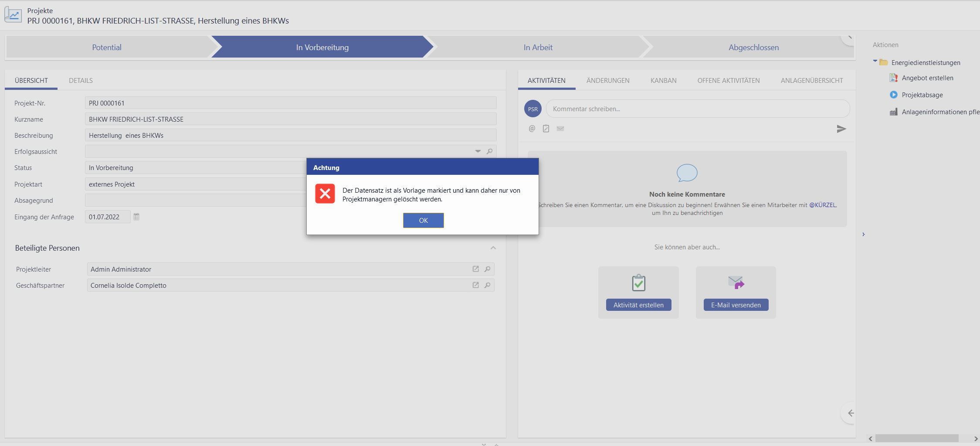Switch to the DETAILS tab
This screenshot has height=446, width=980.
[x=81, y=81]
